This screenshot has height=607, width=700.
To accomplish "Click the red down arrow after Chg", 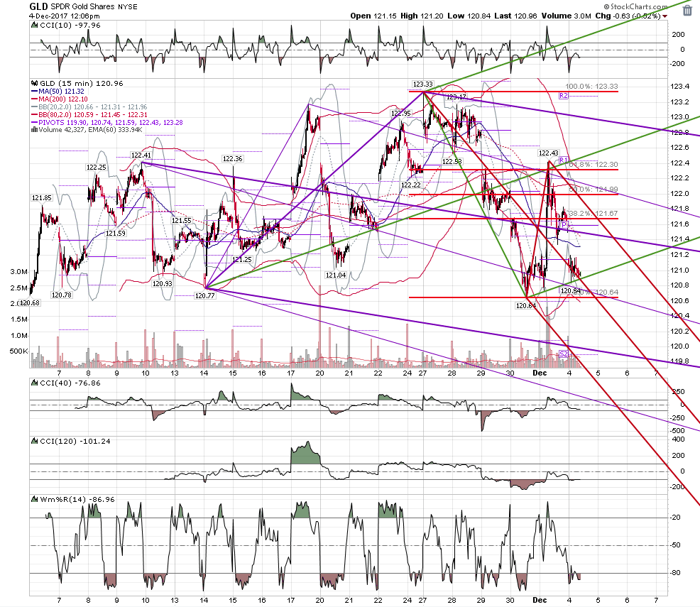I will point(665,16).
